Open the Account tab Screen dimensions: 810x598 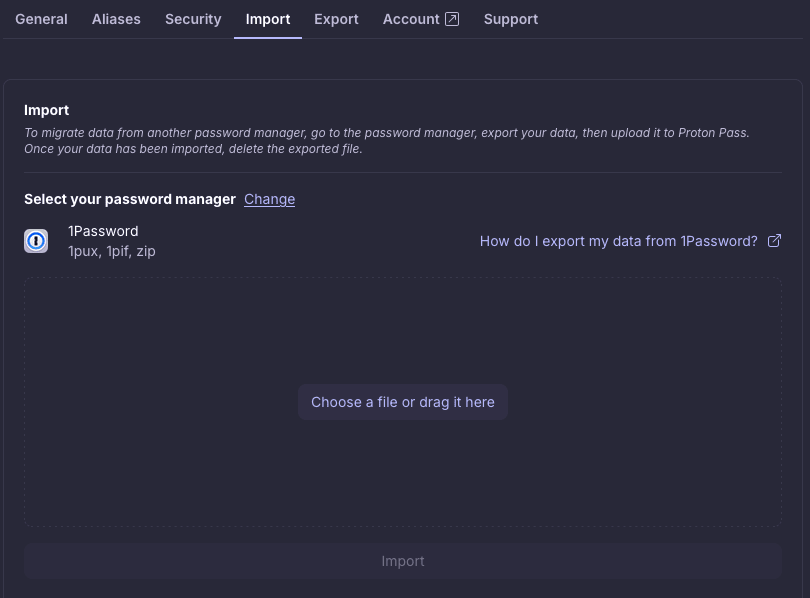pyautogui.click(x=411, y=19)
